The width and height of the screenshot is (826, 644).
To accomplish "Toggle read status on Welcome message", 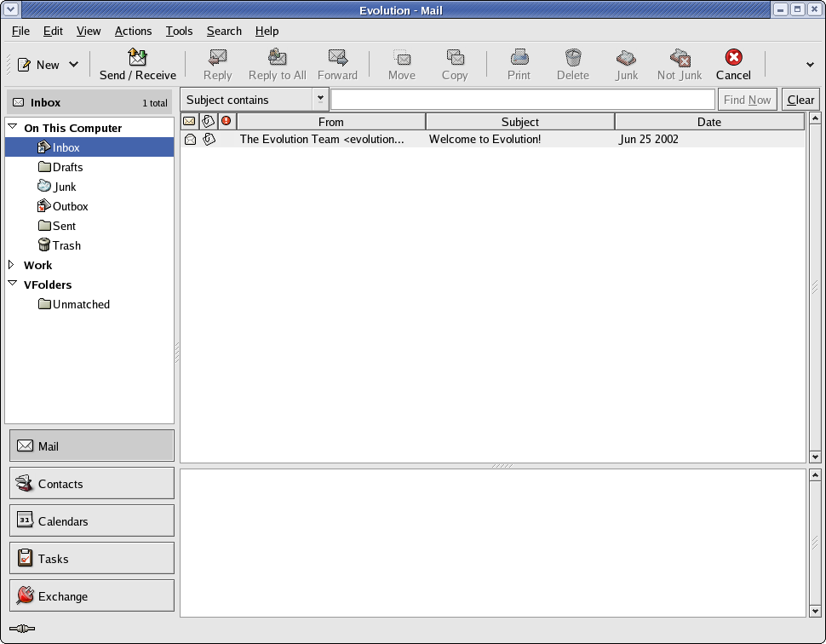I will tap(190, 140).
